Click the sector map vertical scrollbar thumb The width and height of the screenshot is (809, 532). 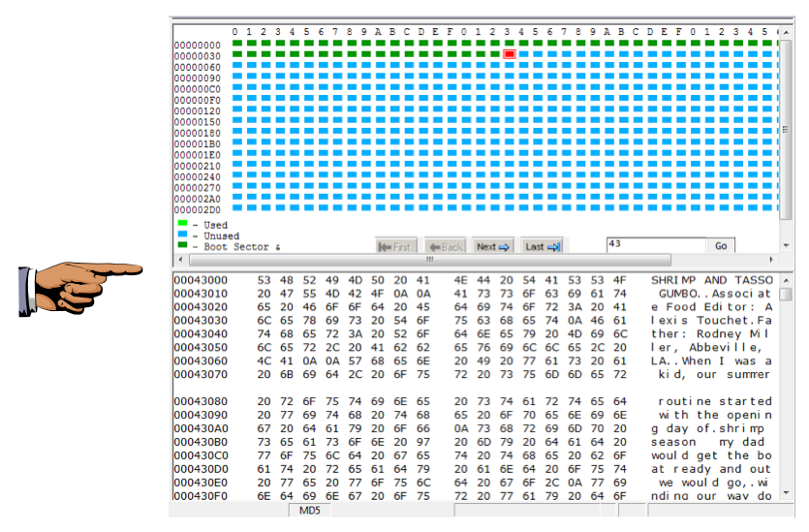click(x=786, y=129)
